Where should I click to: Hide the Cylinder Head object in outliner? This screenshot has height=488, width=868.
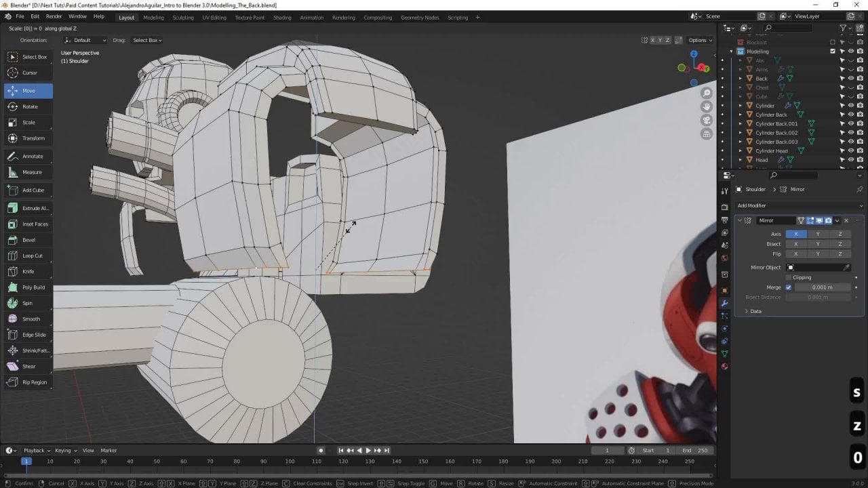coord(851,150)
